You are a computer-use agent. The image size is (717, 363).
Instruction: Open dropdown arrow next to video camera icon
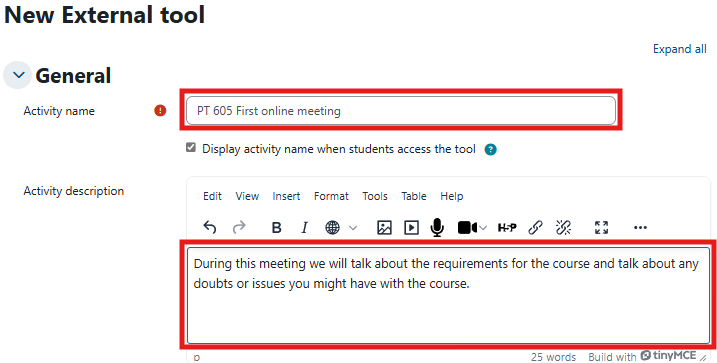483,227
